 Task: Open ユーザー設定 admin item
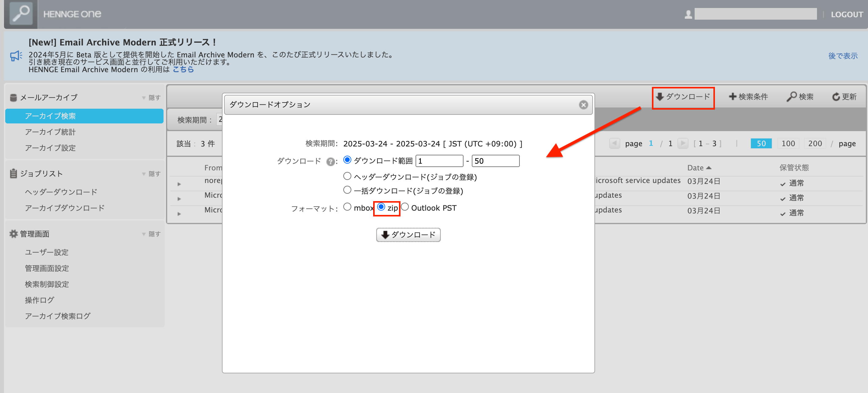(x=46, y=252)
